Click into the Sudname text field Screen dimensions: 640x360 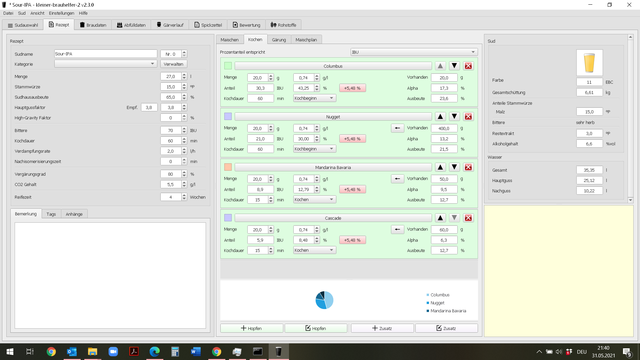coord(105,53)
